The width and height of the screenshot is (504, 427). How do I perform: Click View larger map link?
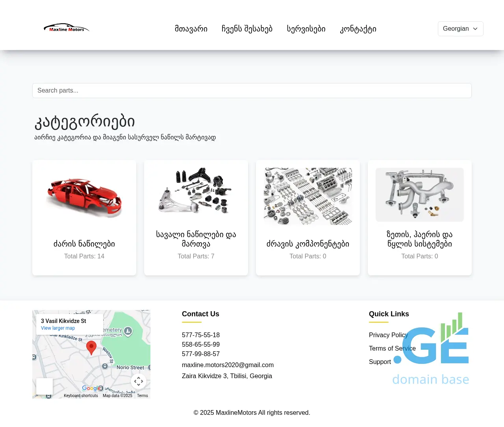pos(58,328)
